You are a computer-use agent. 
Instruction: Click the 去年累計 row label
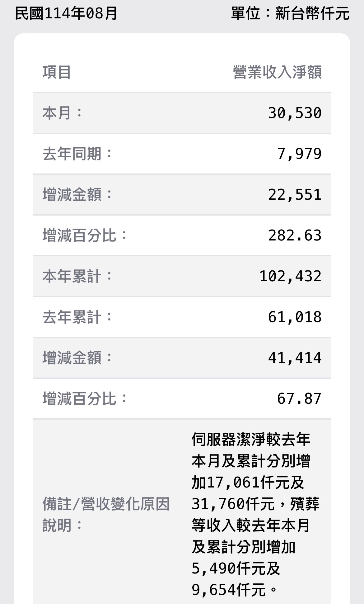pos(77,317)
